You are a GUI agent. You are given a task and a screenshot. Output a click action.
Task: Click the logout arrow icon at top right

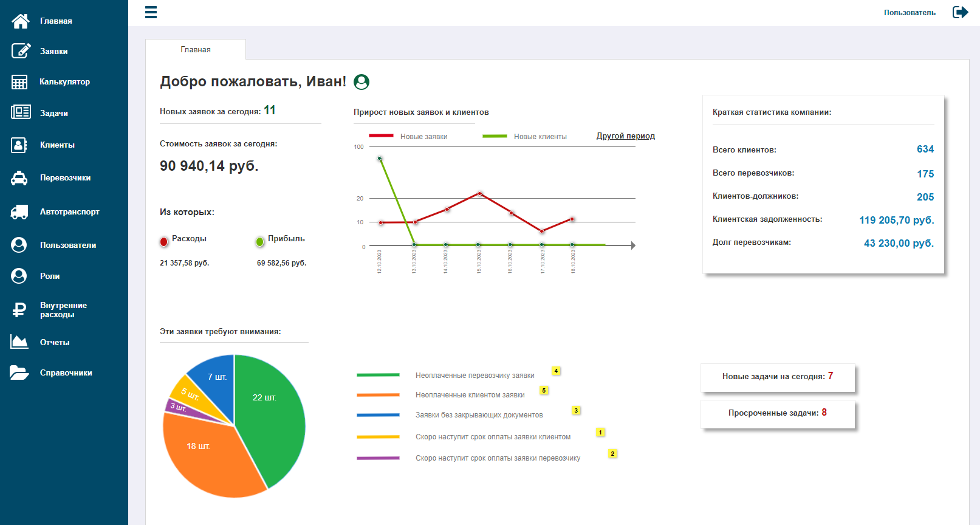(960, 12)
